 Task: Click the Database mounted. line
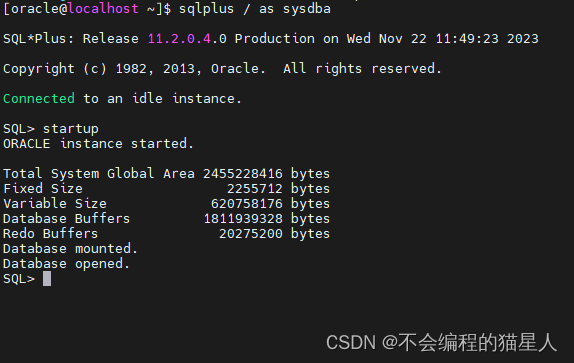tap(70, 248)
